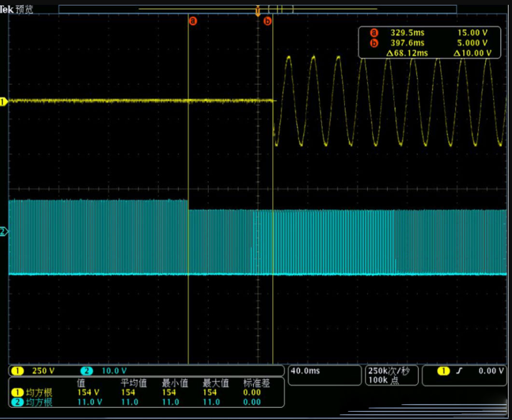This screenshot has width=512, height=420.
Task: Click the waveform record overview bar at top
Action: [x=258, y=9]
